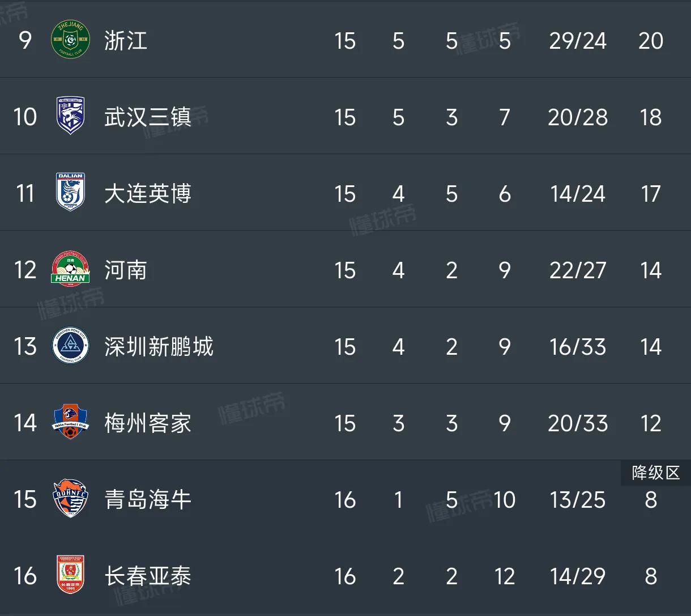Click the 长春亚泰 team name
Image resolution: width=691 pixels, height=616 pixels.
(148, 576)
